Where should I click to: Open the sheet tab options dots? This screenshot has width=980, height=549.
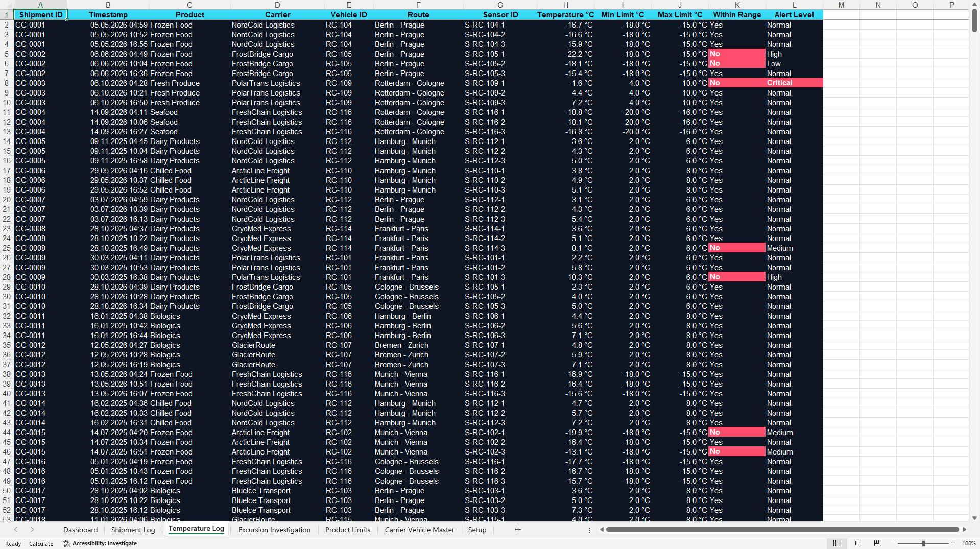point(589,530)
